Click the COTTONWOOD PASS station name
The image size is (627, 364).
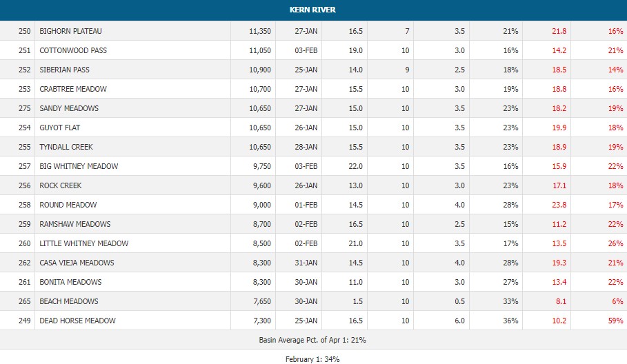[73, 50]
